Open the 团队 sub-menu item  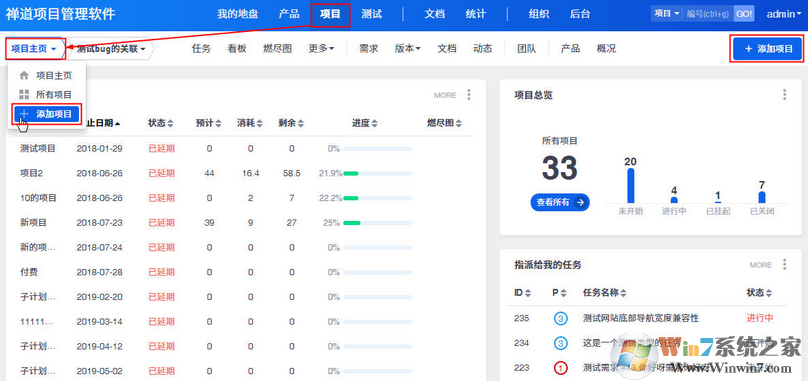coord(527,49)
